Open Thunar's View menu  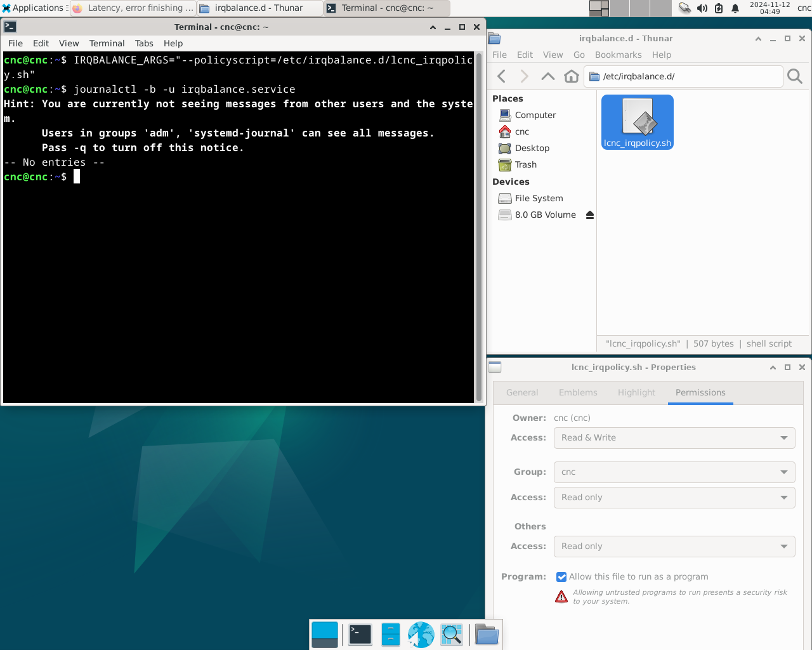(x=553, y=55)
